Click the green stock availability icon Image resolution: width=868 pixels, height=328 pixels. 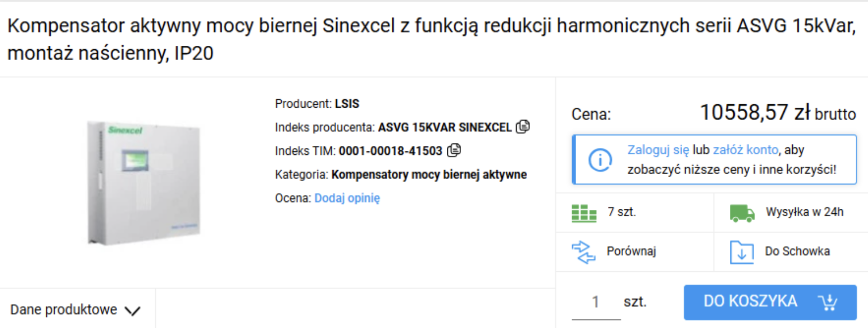(x=584, y=213)
